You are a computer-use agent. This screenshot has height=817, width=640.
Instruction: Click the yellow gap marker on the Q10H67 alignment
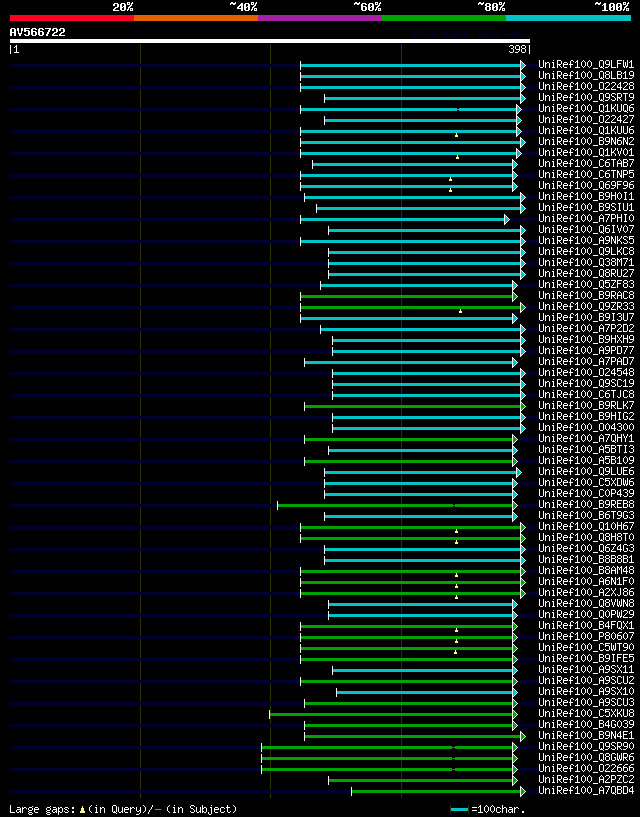pos(457,531)
